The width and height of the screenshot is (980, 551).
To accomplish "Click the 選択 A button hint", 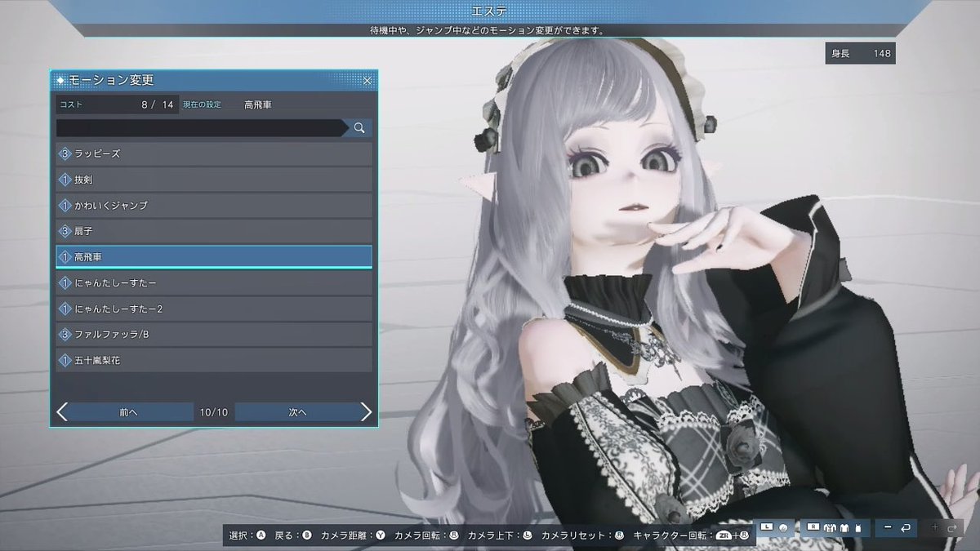I will pos(247,535).
